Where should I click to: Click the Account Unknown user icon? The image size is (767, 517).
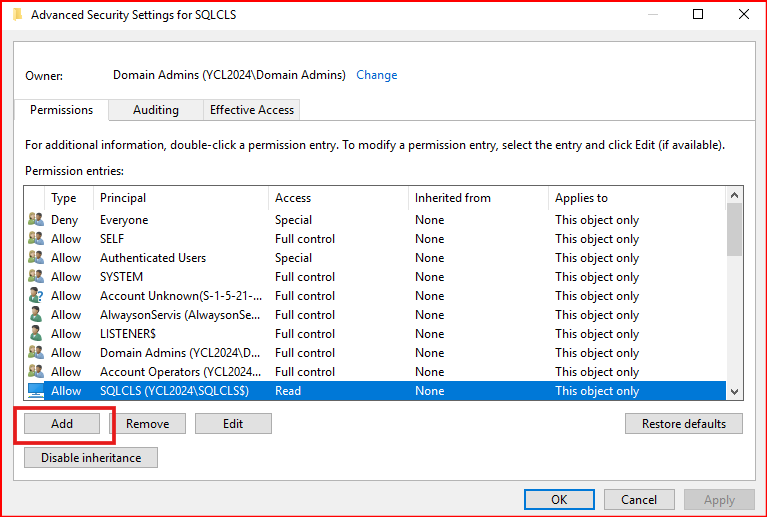36,296
